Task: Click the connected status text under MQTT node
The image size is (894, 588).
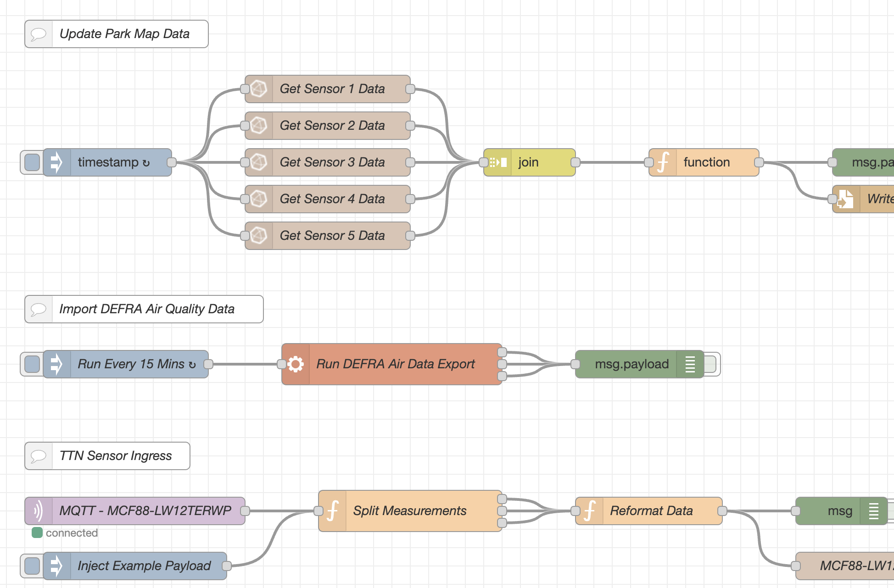Action: click(72, 533)
